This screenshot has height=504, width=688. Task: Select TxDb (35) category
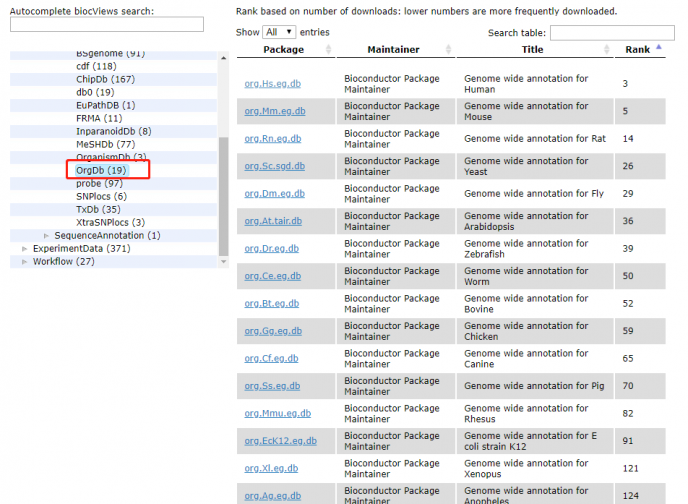click(x=97, y=209)
